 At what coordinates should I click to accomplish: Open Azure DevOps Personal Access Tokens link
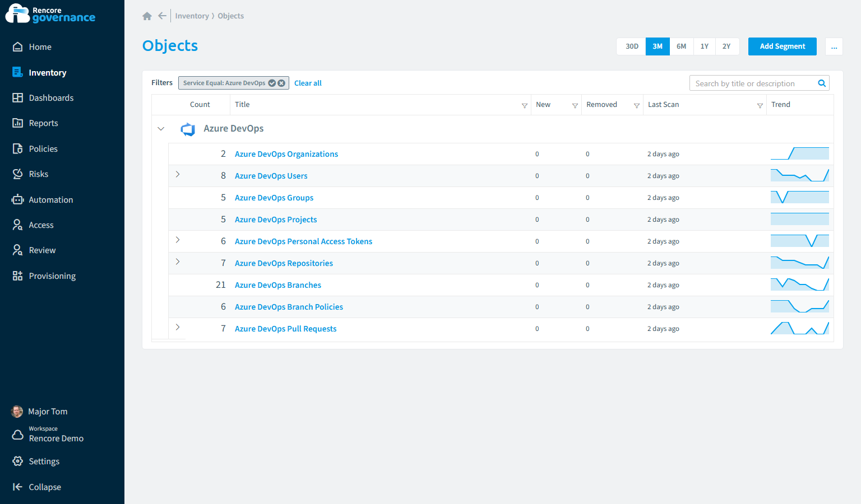point(303,241)
